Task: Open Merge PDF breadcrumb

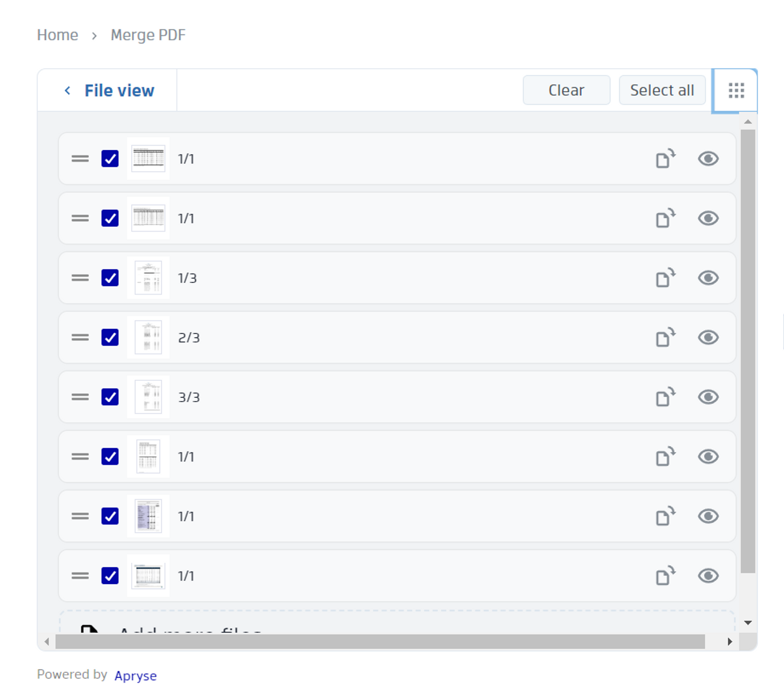Action: coord(148,35)
